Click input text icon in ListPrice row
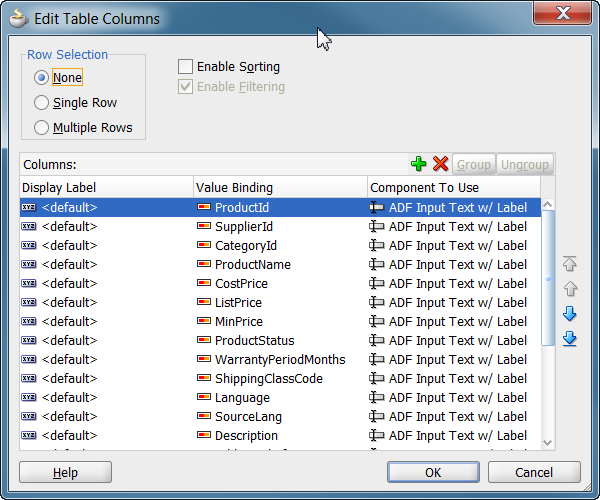Image resolution: width=600 pixels, height=500 pixels. point(377,302)
